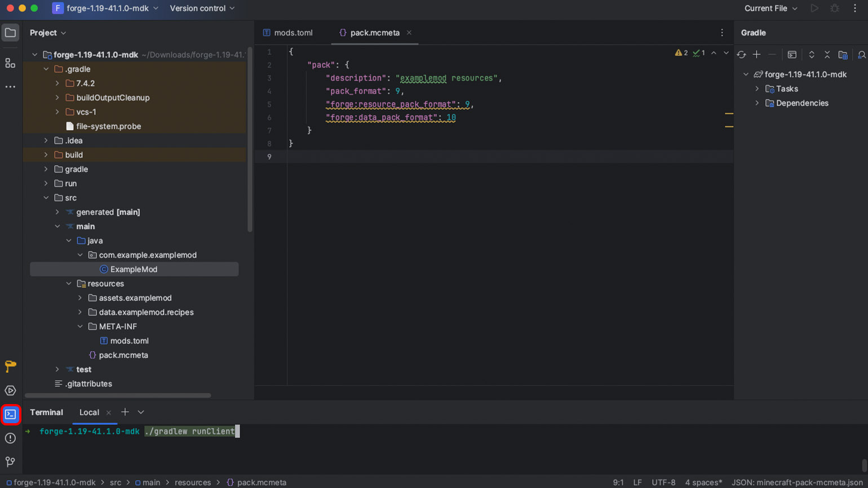
Task: Reload all Gradle projects
Action: (x=741, y=55)
